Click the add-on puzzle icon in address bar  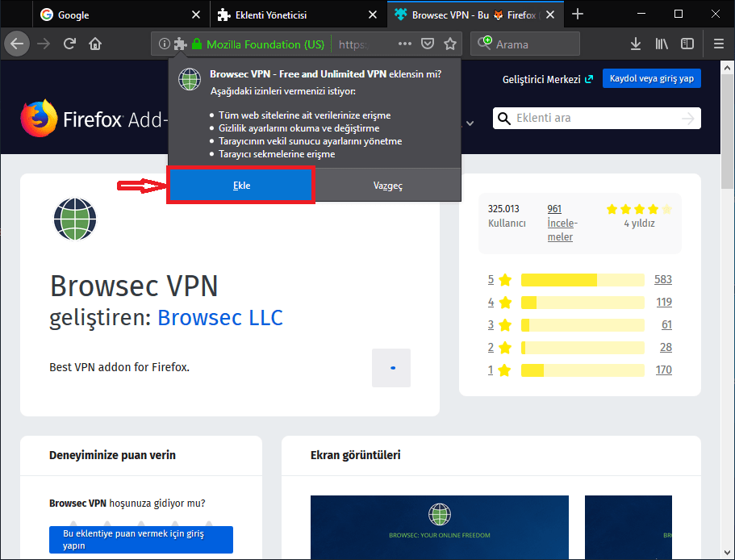coord(180,44)
